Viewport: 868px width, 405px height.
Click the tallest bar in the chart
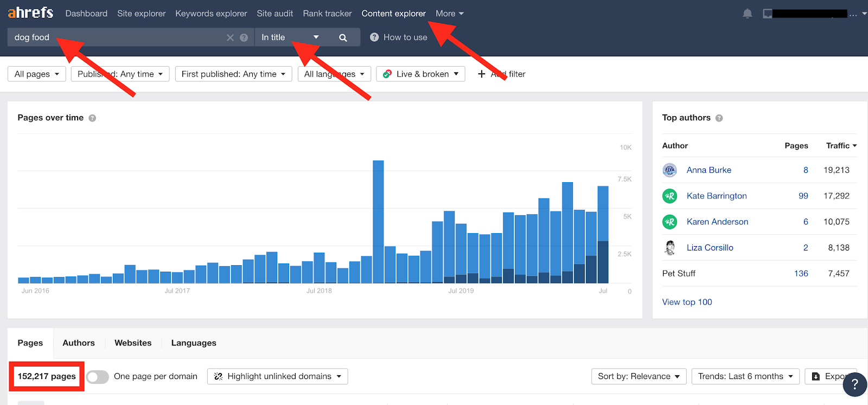point(378,222)
